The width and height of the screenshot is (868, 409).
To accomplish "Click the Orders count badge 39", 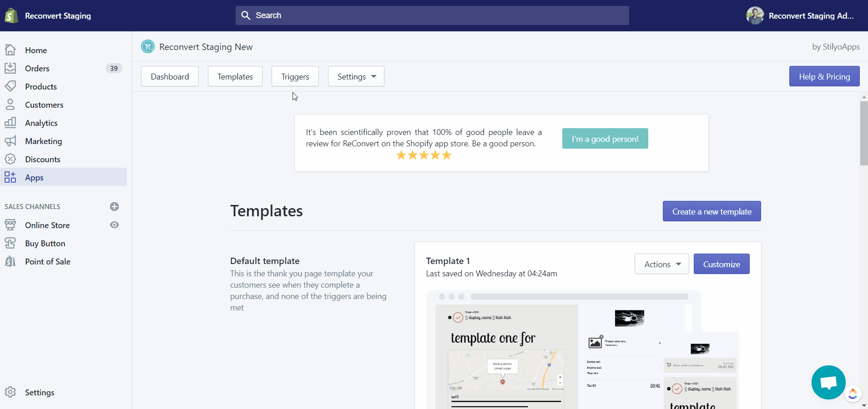I will point(114,68).
